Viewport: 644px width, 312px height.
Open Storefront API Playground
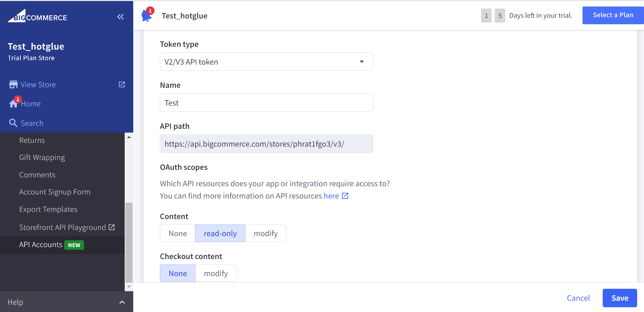[x=63, y=227]
